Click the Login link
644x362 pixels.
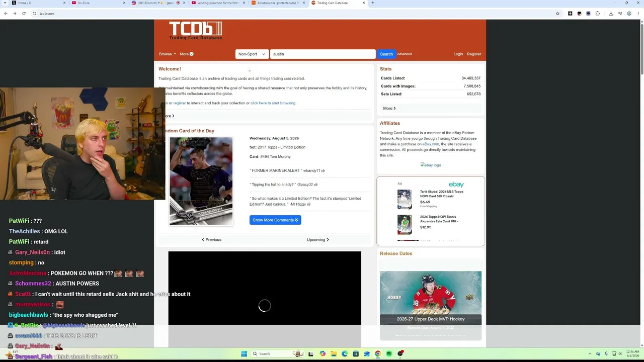tap(458, 54)
